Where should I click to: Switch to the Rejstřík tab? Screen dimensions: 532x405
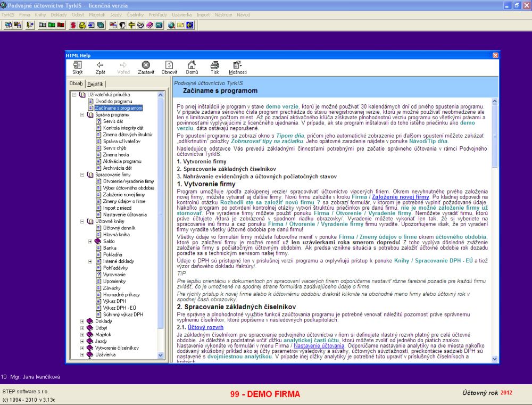point(95,84)
